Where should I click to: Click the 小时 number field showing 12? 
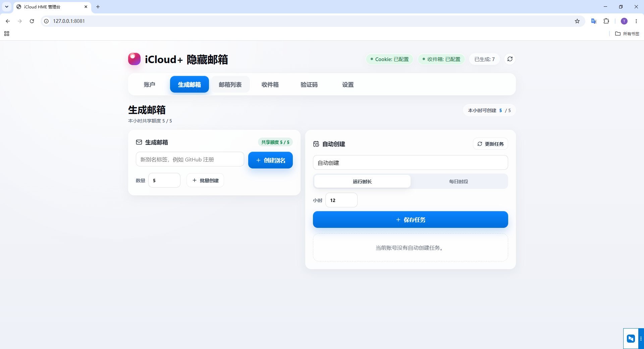(x=341, y=200)
